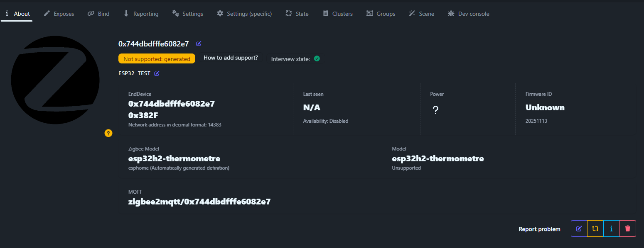Viewport: 644px width, 248px height.
Task: Open the Settings (specific) tab
Action: [x=244, y=14]
